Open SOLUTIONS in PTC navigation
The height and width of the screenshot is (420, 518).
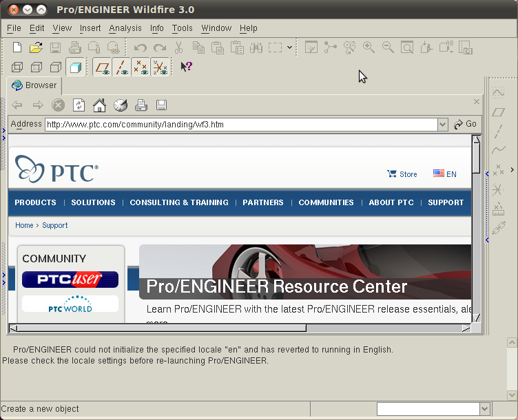pyautogui.click(x=93, y=202)
